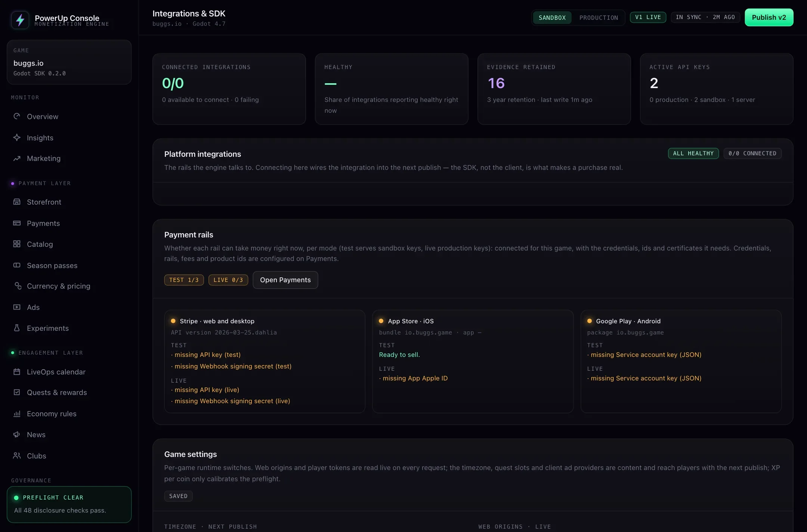Open Economy rules via its bar chart icon
This screenshot has height=532, width=807.
pyautogui.click(x=17, y=413)
